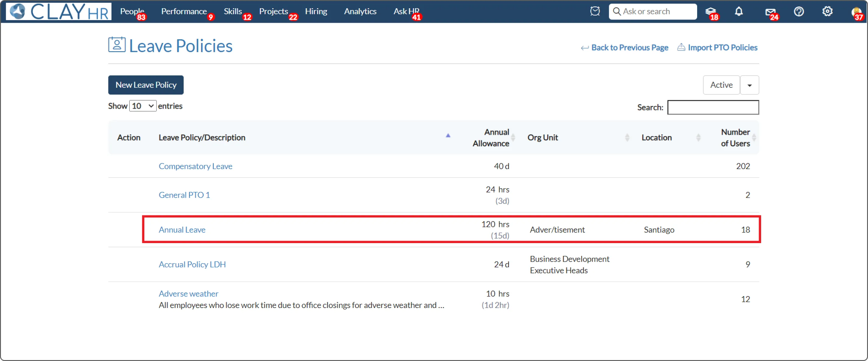Sort by Leave Policy/Description column

coord(202,137)
